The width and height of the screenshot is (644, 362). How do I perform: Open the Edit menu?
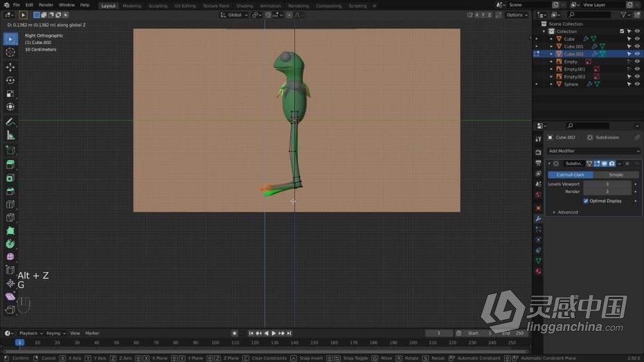[x=29, y=5]
